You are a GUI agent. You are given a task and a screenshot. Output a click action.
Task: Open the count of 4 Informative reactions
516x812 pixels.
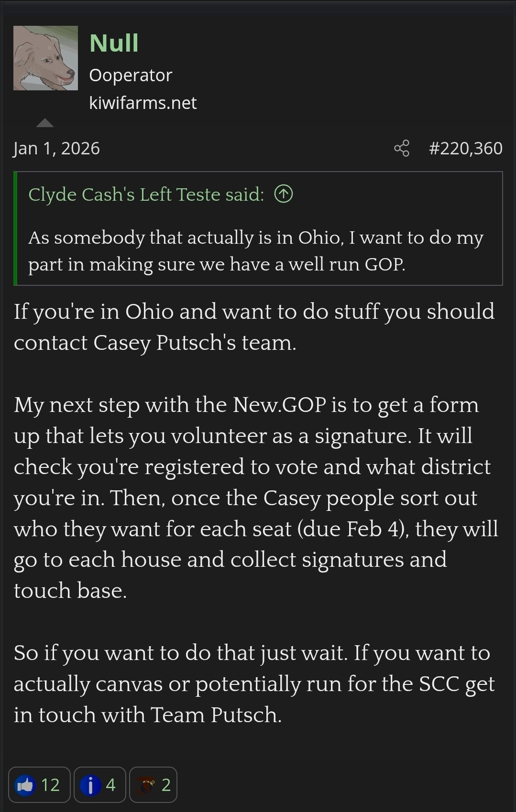pos(110,785)
